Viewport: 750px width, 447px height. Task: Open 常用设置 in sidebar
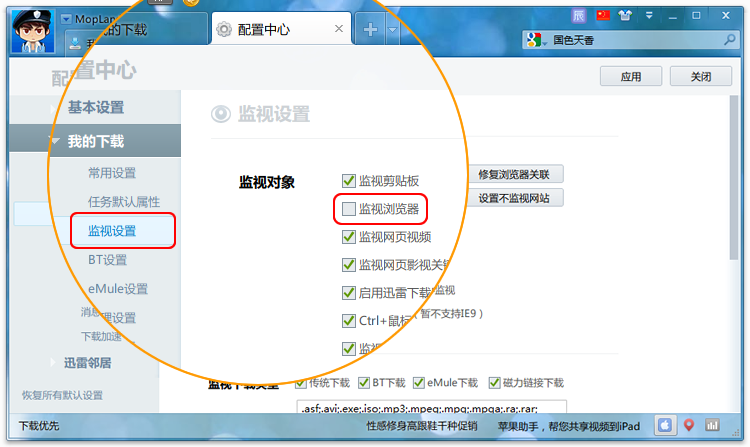112,173
